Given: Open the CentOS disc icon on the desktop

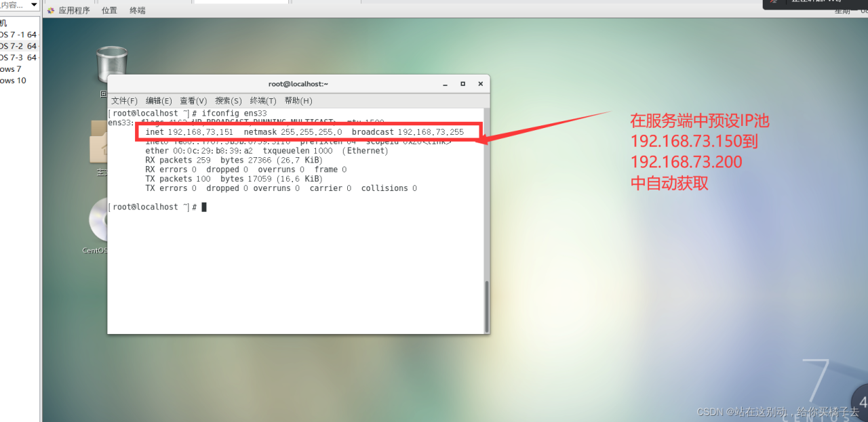Looking at the screenshot, I should tap(98, 219).
